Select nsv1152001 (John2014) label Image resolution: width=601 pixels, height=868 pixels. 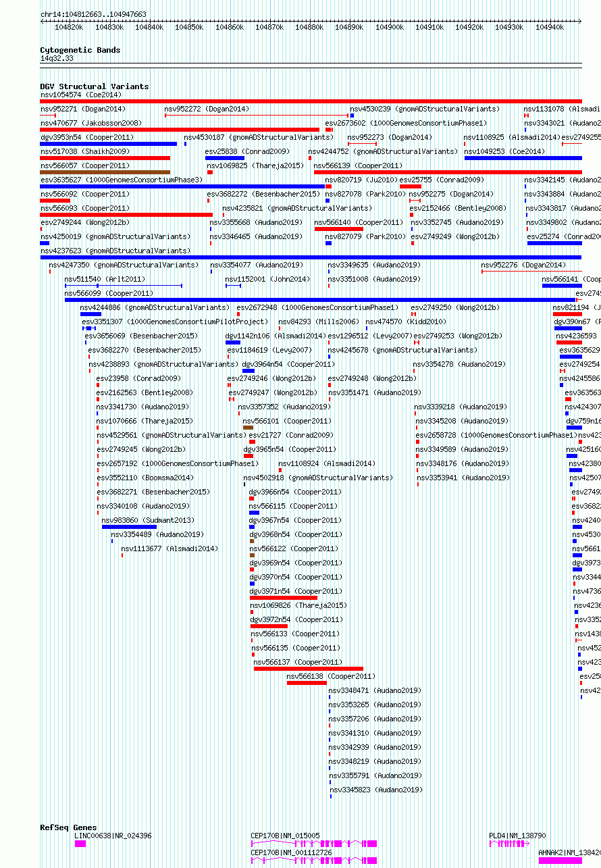267,279
